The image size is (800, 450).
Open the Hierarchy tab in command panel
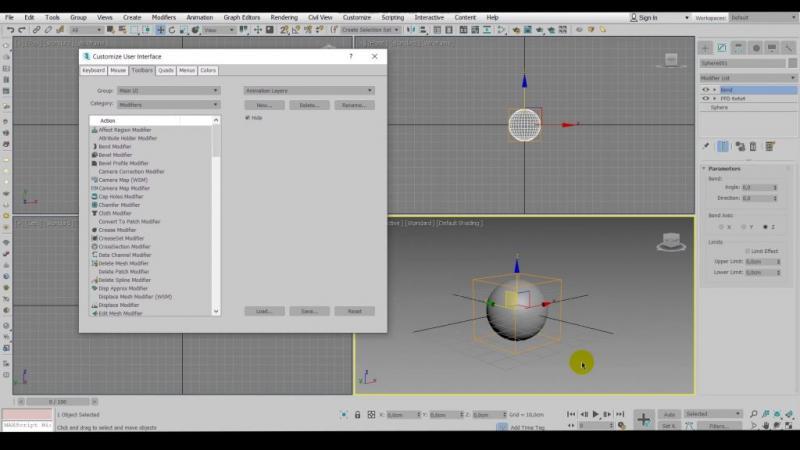[x=739, y=47]
